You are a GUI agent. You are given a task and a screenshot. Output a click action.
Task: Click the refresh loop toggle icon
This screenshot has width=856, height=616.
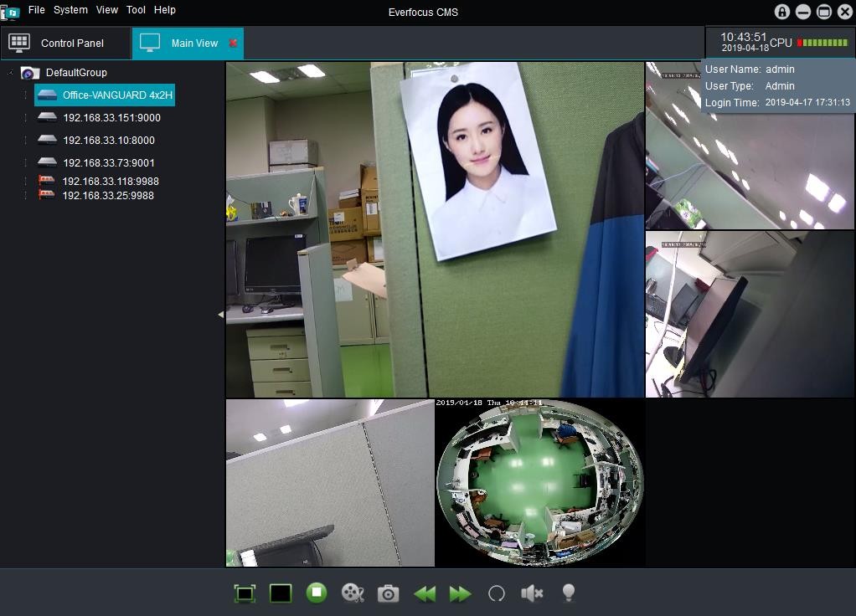pos(496,593)
